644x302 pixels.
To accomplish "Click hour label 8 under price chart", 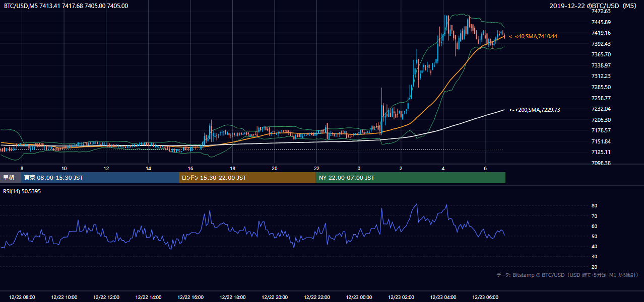I will point(22,168).
